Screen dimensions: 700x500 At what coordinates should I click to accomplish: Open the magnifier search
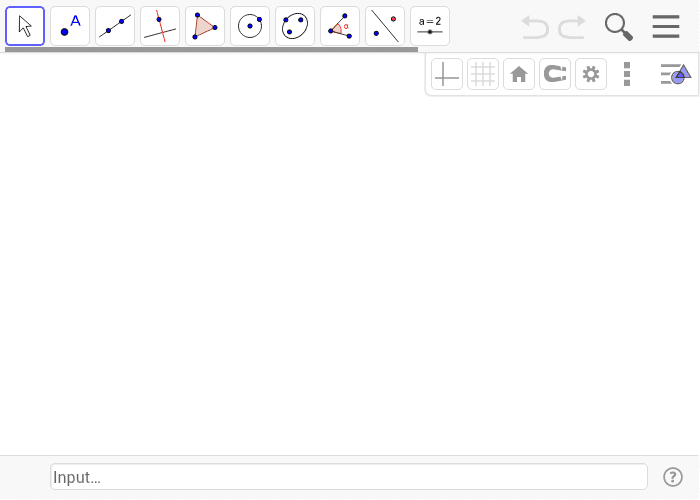coord(619,27)
